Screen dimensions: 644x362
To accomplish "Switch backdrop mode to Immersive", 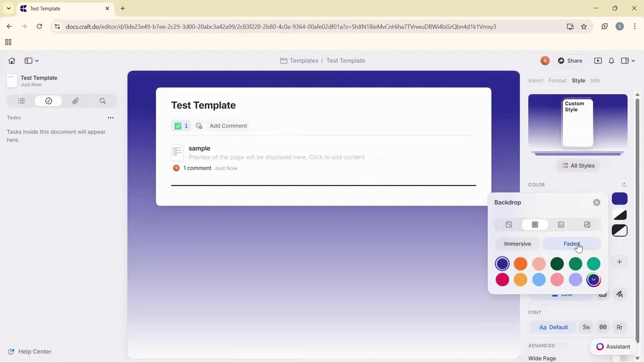I will [517, 244].
